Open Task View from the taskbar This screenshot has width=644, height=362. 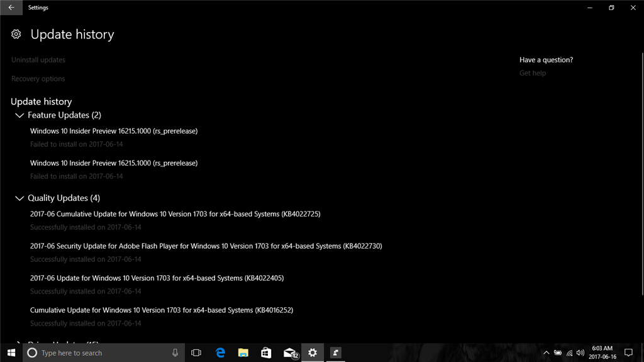click(x=196, y=353)
